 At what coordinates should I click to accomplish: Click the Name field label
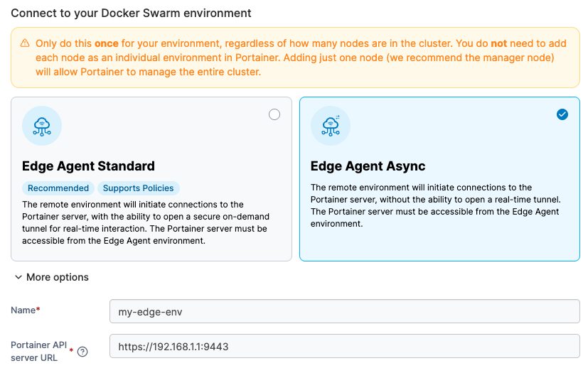coord(25,310)
